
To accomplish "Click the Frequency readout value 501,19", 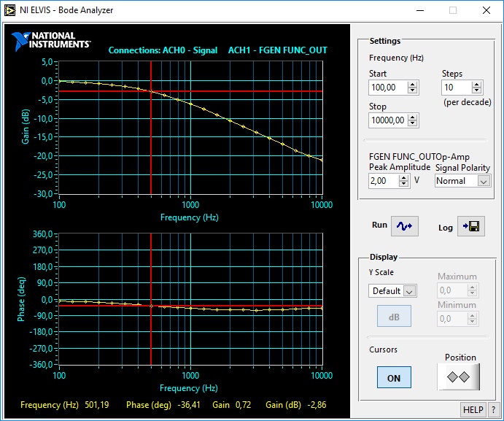I will click(x=97, y=405).
